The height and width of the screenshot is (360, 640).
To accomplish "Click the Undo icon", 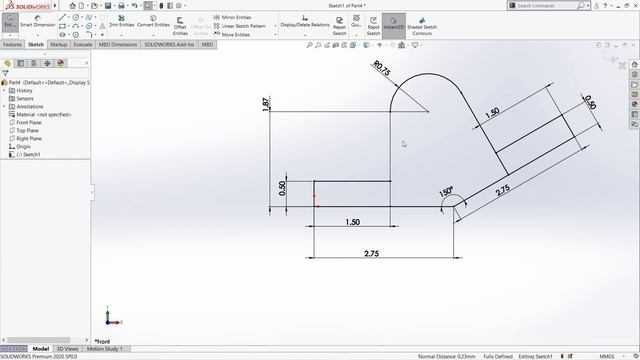I will pyautogui.click(x=134, y=6).
